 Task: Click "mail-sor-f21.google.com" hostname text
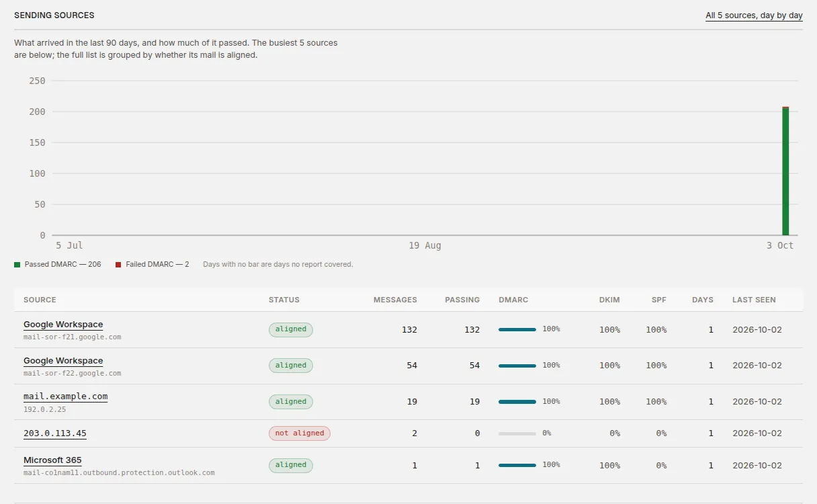tap(73, 337)
